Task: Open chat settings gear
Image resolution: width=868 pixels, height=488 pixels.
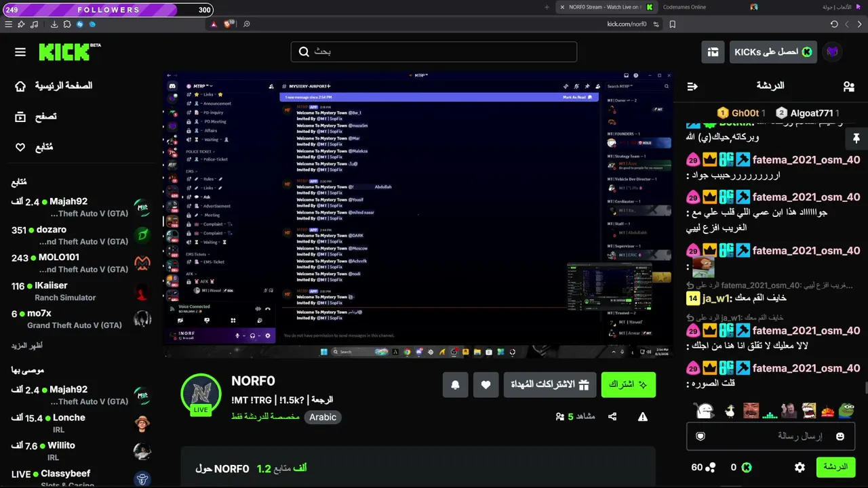Action: pos(800,467)
